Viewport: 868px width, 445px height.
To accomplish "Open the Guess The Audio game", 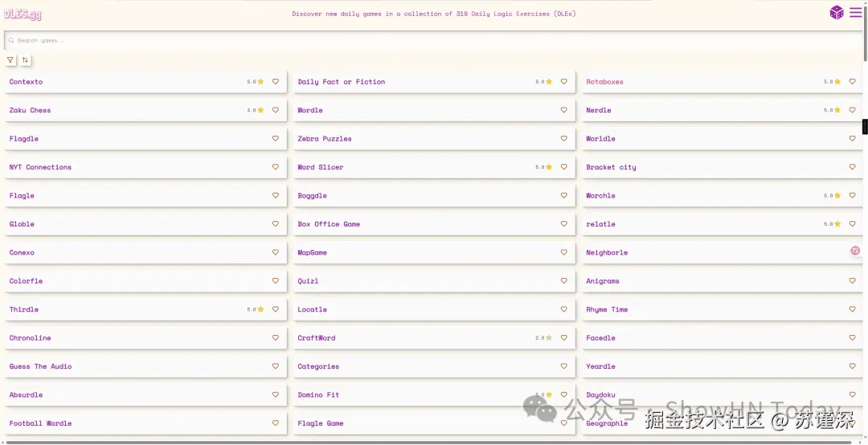I will pos(40,365).
